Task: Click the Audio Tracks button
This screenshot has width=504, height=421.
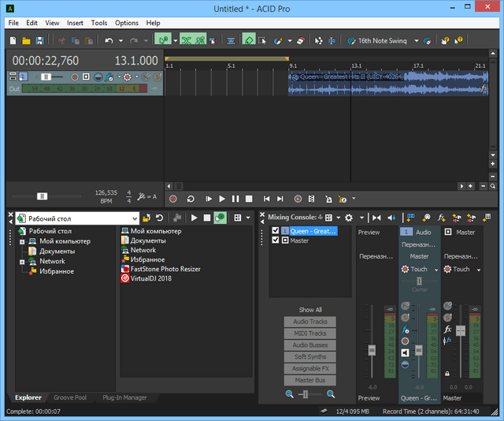Action: click(x=310, y=322)
